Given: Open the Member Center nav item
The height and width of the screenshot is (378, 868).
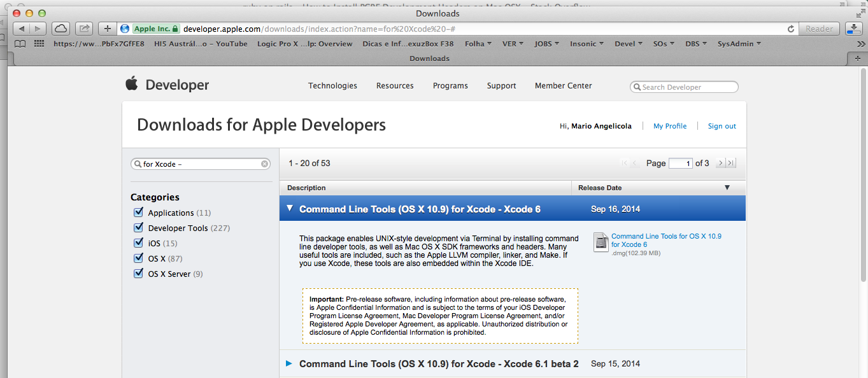Looking at the screenshot, I should pyautogui.click(x=564, y=86).
